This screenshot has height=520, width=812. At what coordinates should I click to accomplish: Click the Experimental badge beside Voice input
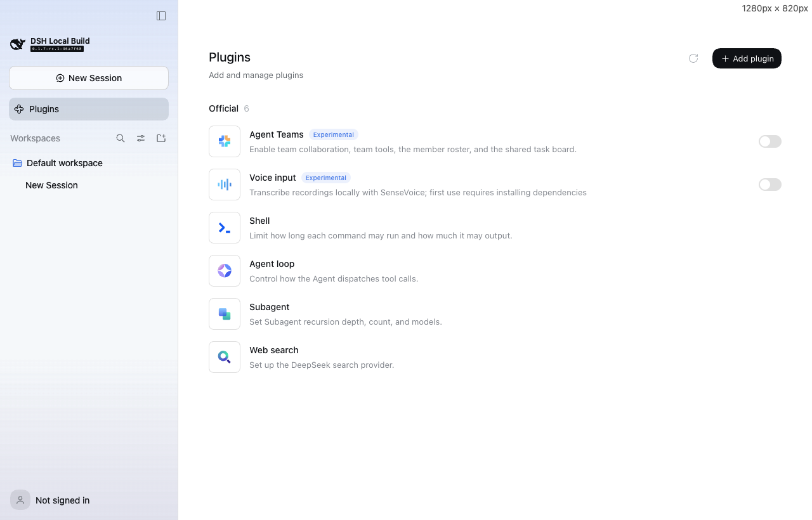(x=326, y=178)
